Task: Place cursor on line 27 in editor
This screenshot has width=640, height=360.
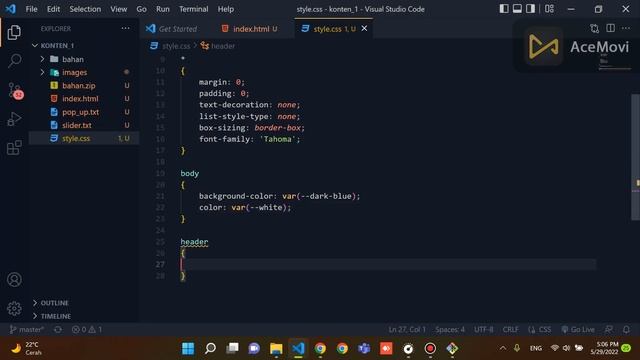Action: click(388, 264)
